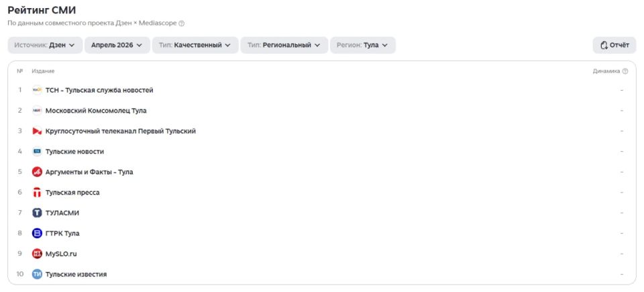Click the Рейтинг СМИ heading

(x=42, y=10)
